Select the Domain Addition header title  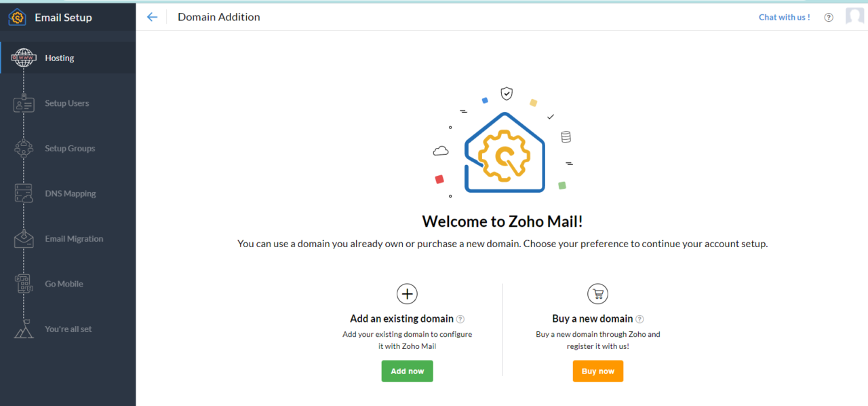click(x=218, y=16)
